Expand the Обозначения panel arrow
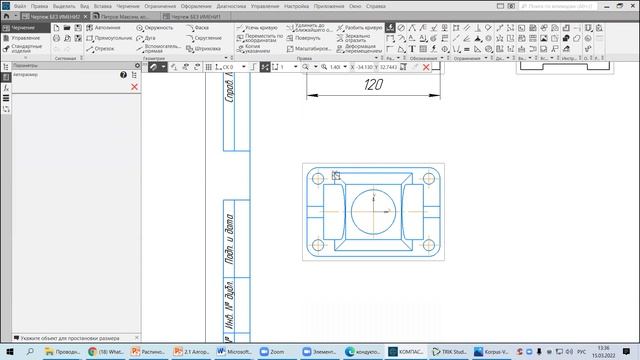Viewport: 640px width, 360px height. [x=442, y=58]
